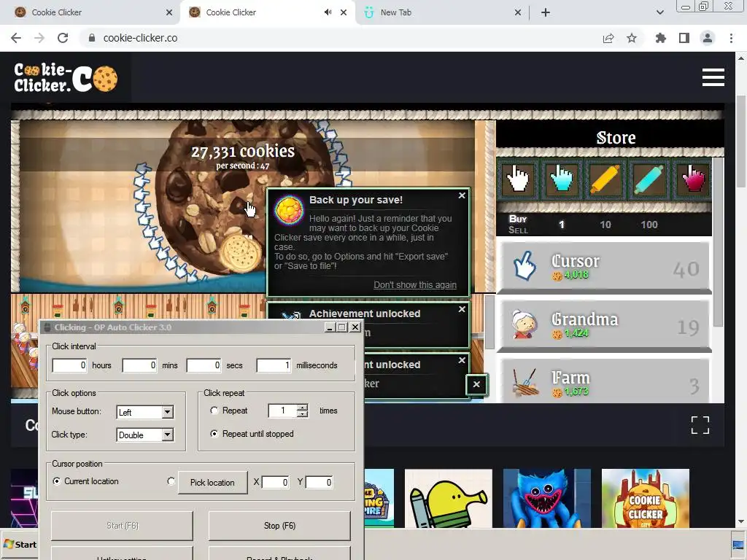Click 'Don't show this again' link
This screenshot has width=747, height=560.
click(415, 285)
